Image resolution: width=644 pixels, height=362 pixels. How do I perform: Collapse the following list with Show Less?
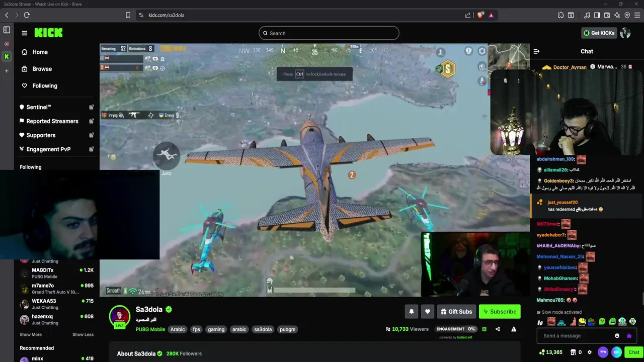tap(83, 335)
